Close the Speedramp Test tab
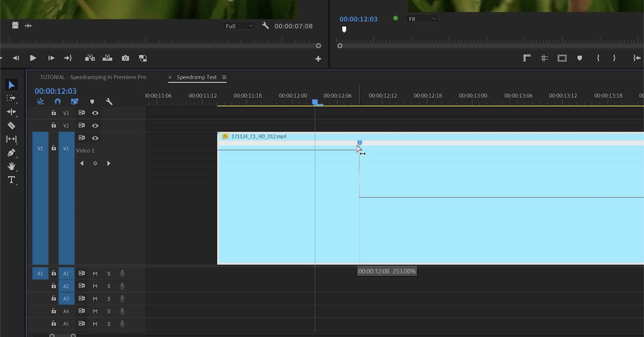This screenshot has width=644, height=337. [x=170, y=77]
